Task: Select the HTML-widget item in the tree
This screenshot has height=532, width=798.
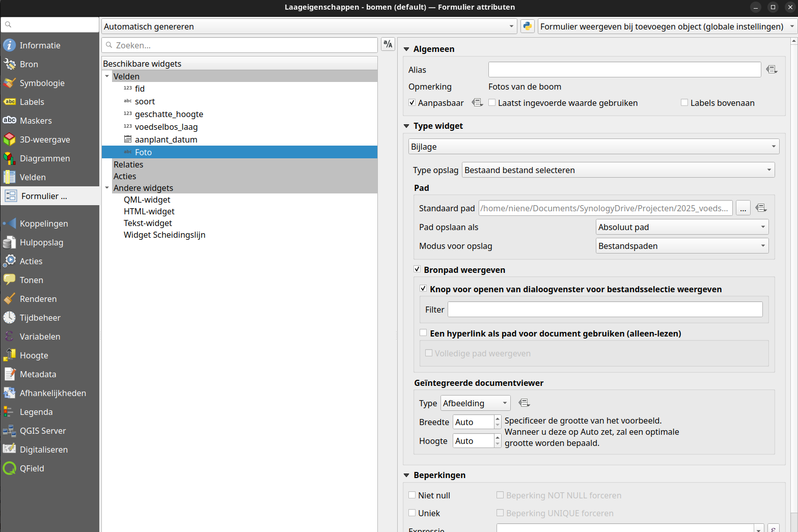Action: (149, 211)
